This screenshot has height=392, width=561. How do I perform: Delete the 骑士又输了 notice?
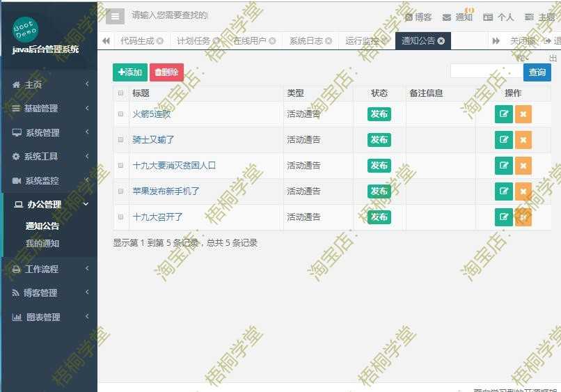pyautogui.click(x=523, y=140)
